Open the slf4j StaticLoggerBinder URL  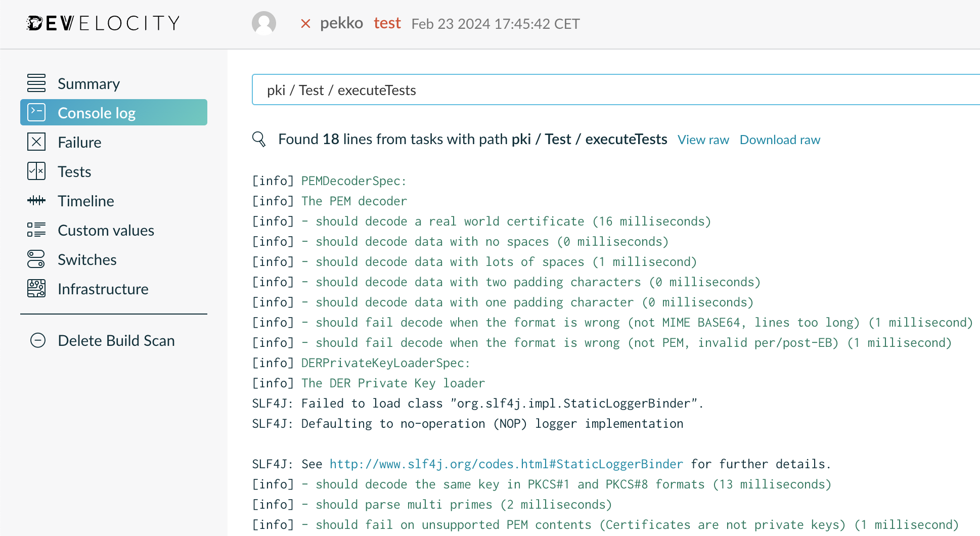click(506, 464)
